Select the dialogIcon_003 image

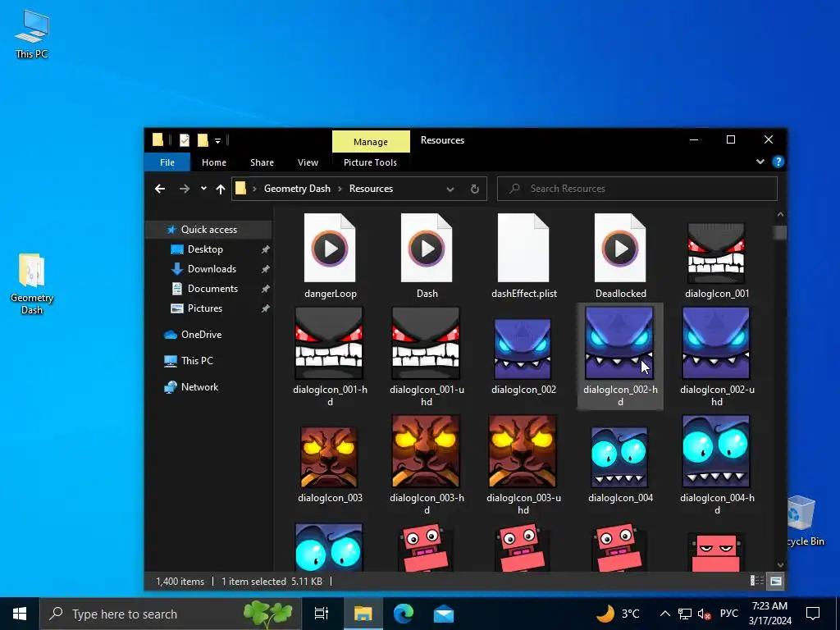tap(330, 464)
